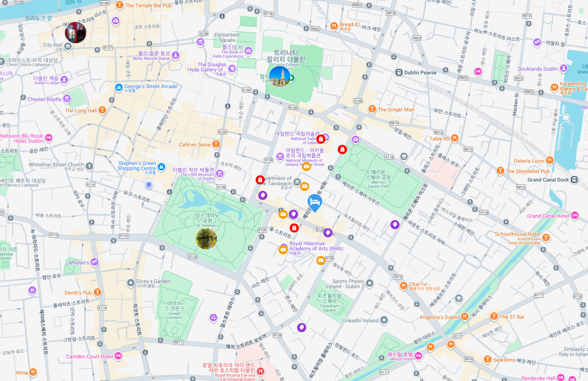Click the LinkedIn Ireland marker icon
This screenshot has height=381, width=588.
tap(384, 320)
